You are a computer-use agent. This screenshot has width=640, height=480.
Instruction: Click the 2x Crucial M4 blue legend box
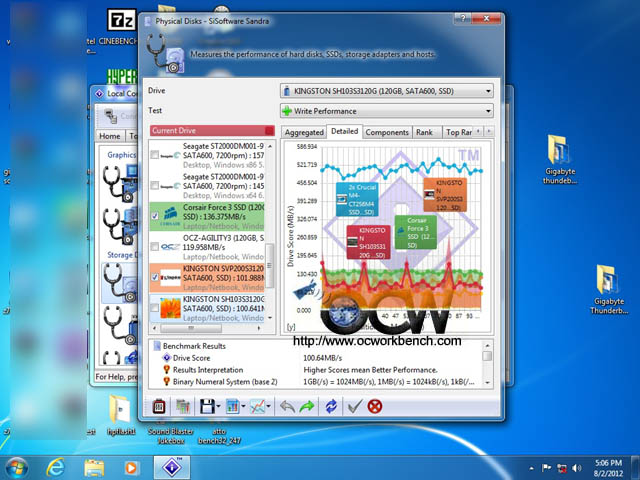357,200
